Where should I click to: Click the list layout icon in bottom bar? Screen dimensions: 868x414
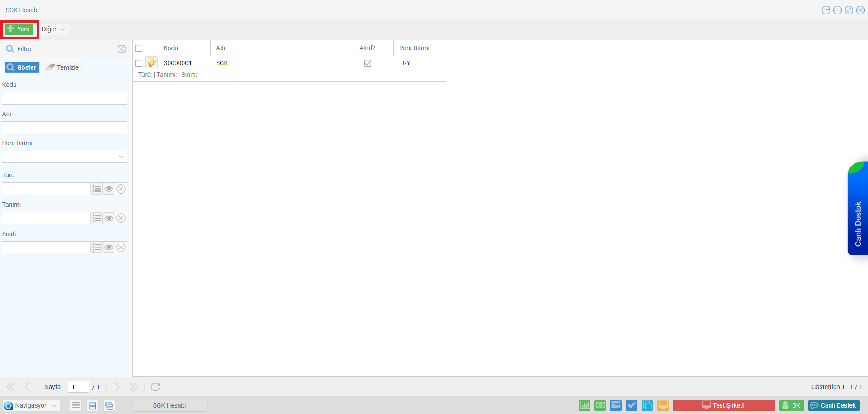76,405
